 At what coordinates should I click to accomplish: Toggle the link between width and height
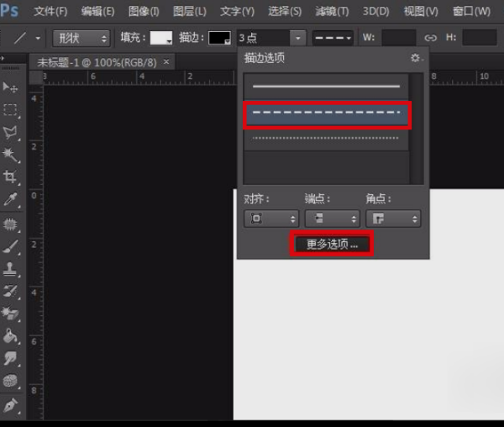pos(430,38)
